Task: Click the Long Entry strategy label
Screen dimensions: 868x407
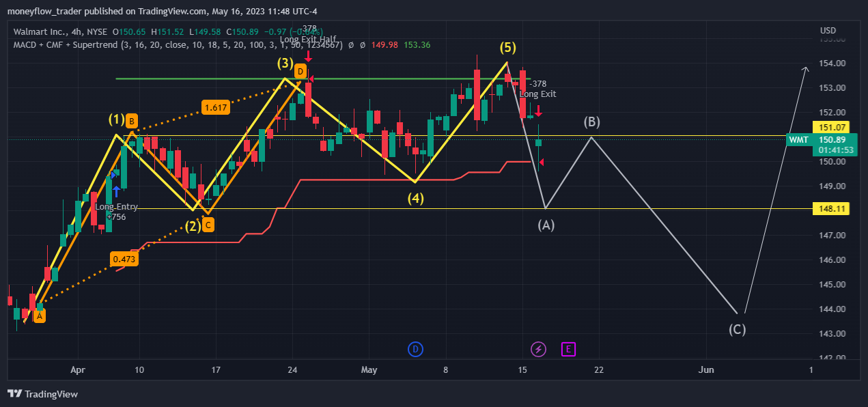Action: 116,207
